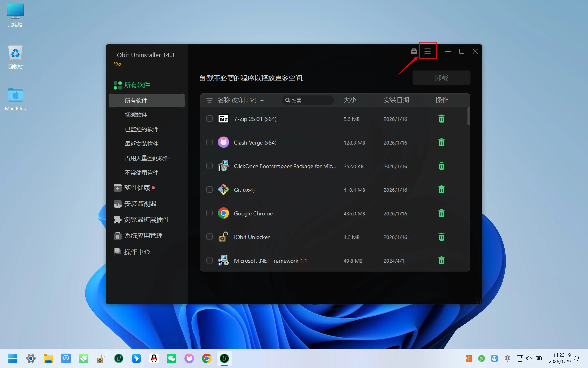Switch to 占用大量空间软件 list

tap(147, 158)
